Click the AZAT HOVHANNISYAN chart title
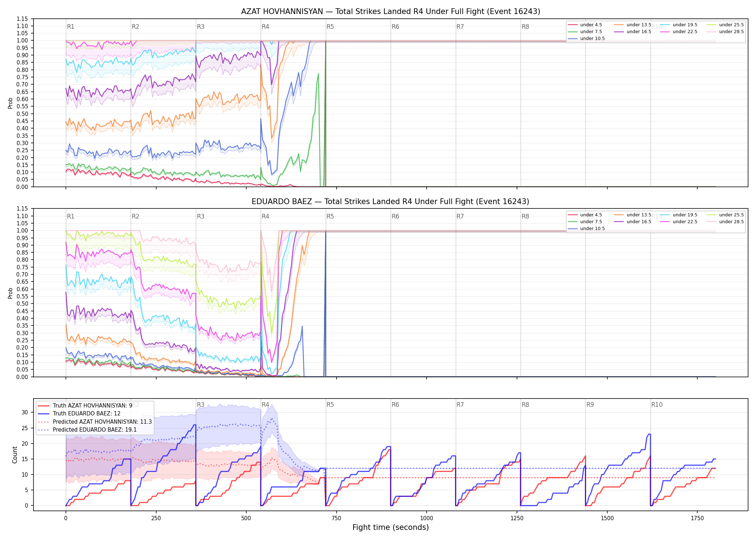This screenshot has height=540, width=756. pyautogui.click(x=391, y=12)
